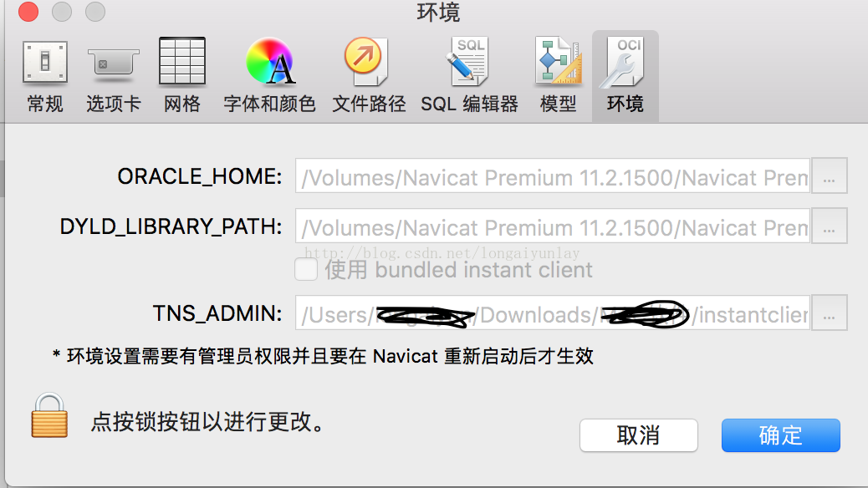Click the DYLD_LIBRARY_PATH text field

pos(553,226)
